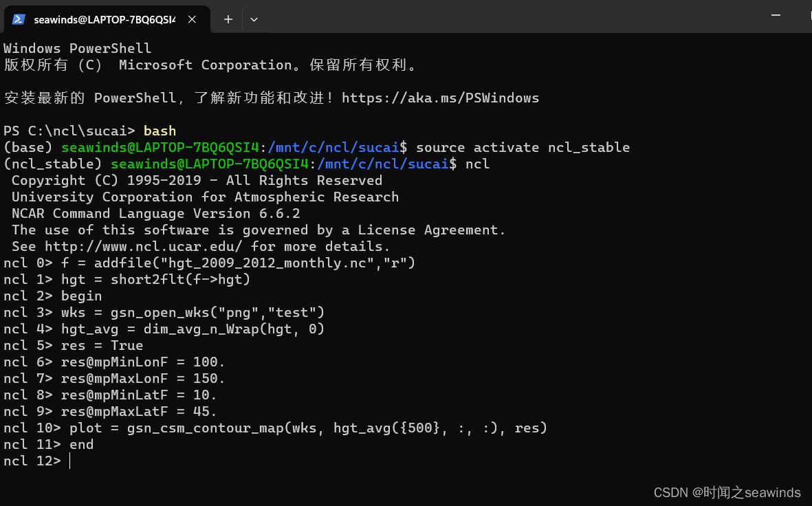Select the seawinds@LAPTOP-7BQ6QSI4 tab
Viewport: 812px width, 506px height.
pos(103,19)
